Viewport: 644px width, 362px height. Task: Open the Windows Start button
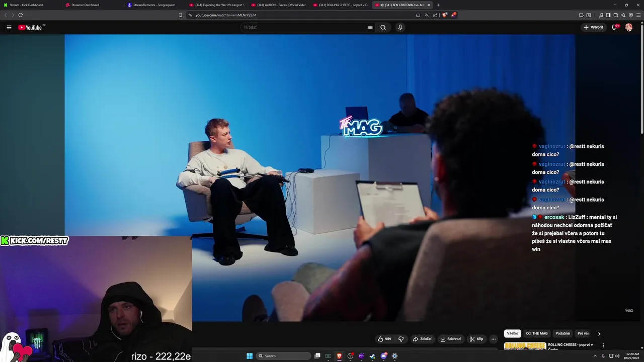[250, 356]
